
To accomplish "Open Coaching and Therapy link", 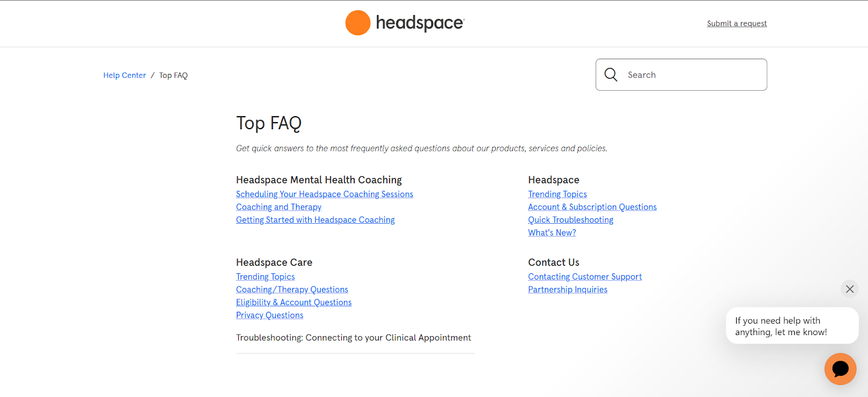I will click(x=279, y=207).
